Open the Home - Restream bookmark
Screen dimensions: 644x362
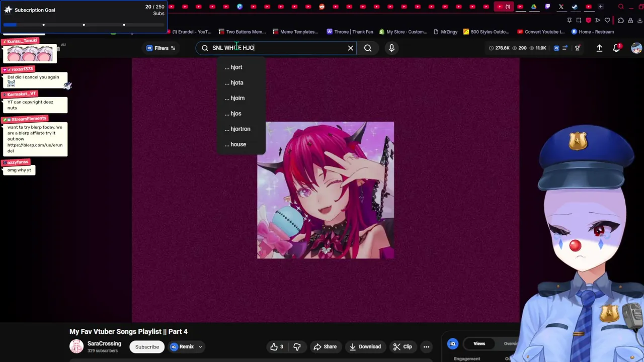[593, 32]
